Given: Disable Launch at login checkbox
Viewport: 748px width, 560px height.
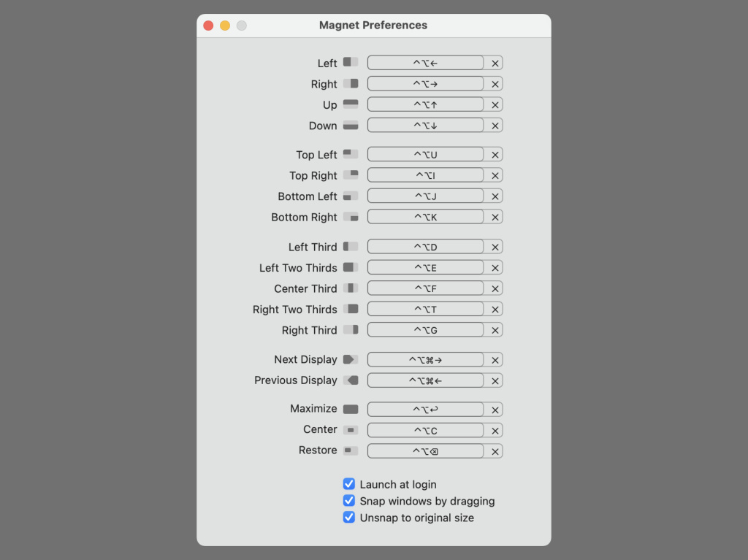Looking at the screenshot, I should pyautogui.click(x=349, y=484).
